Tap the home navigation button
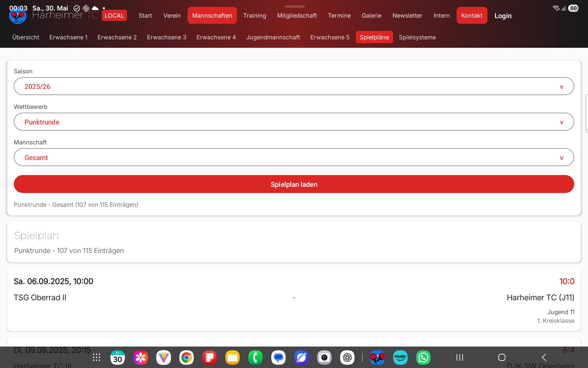The height and width of the screenshot is (368, 588). pyautogui.click(x=502, y=357)
